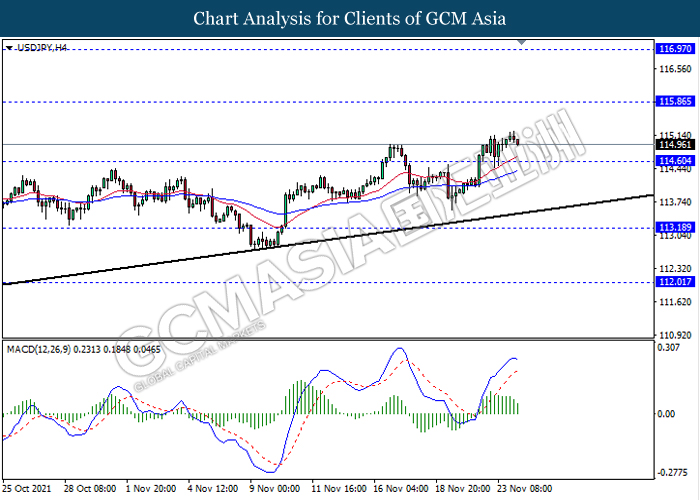Image resolution: width=700 pixels, height=500 pixels.
Task: Click the 116.560 axis price value
Action: [675, 69]
